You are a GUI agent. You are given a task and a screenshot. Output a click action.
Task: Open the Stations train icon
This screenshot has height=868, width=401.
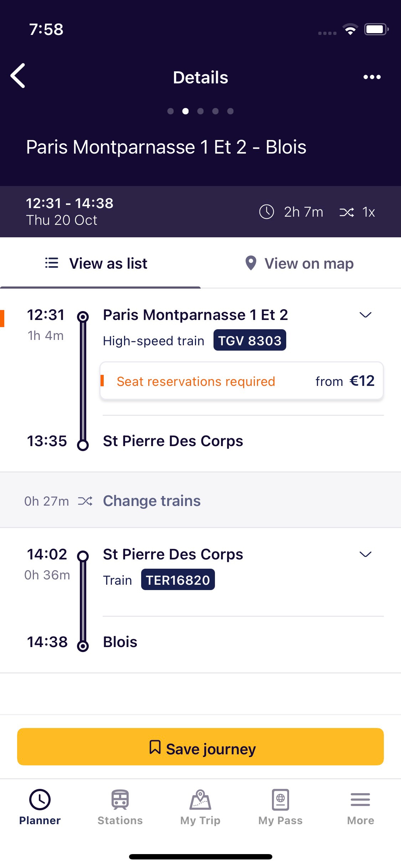[120, 800]
